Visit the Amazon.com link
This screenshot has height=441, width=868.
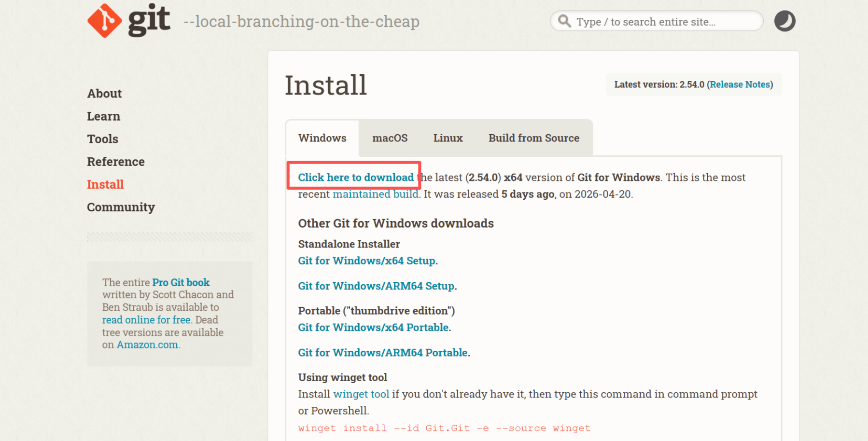[x=147, y=345]
